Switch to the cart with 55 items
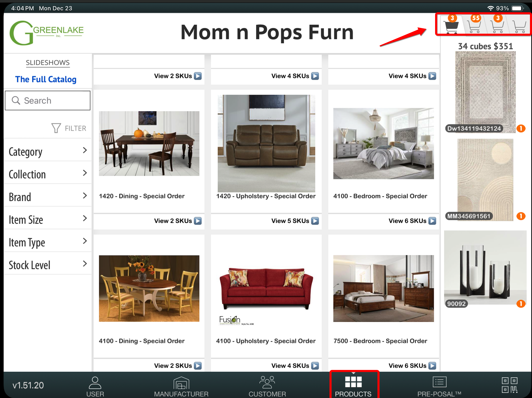This screenshot has height=398, width=532. click(474, 26)
